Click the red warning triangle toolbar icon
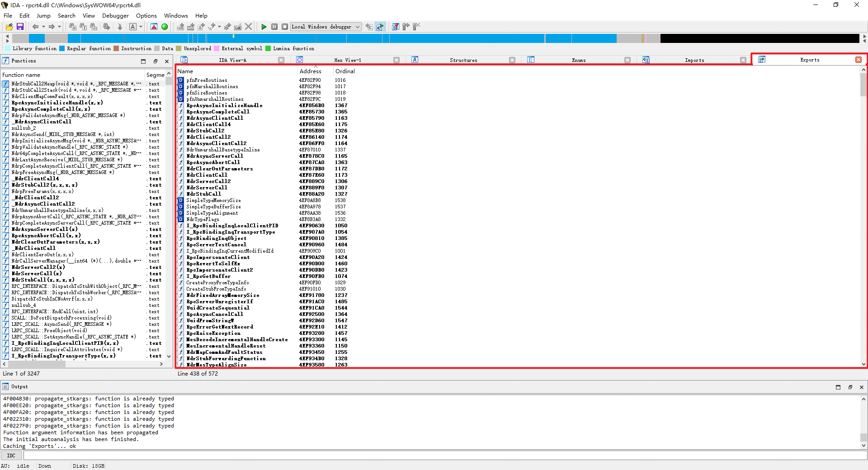The image size is (868, 470). click(x=154, y=27)
